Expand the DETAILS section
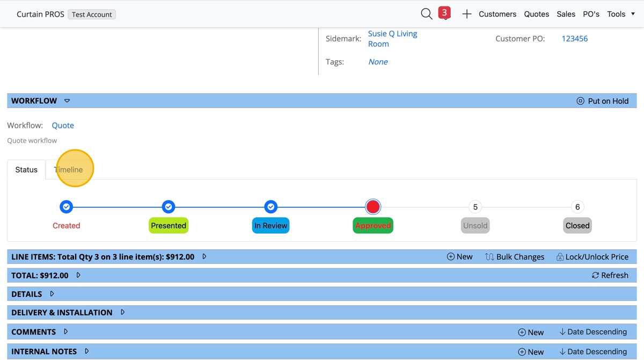644x360 pixels. (x=52, y=294)
